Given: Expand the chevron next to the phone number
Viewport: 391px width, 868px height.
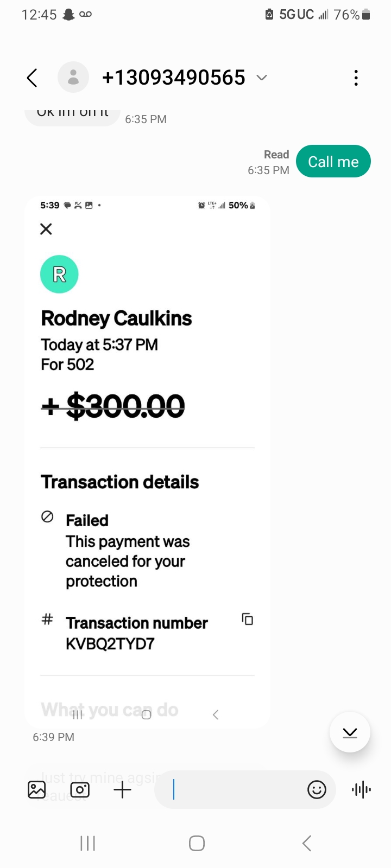Looking at the screenshot, I should pyautogui.click(x=262, y=78).
